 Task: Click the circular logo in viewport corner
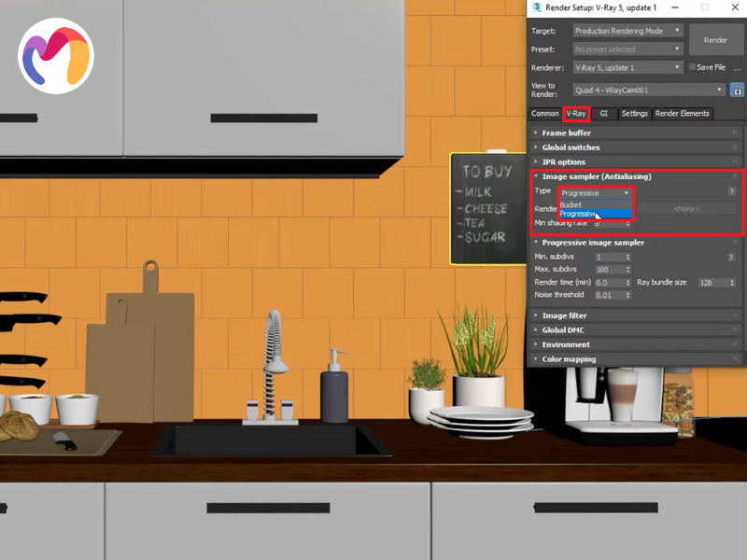(56, 56)
